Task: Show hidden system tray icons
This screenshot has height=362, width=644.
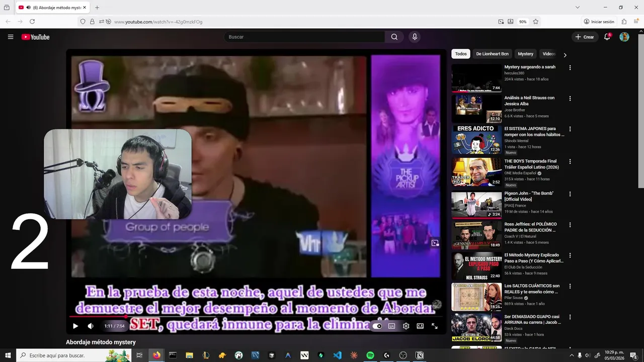Action: (x=572, y=355)
